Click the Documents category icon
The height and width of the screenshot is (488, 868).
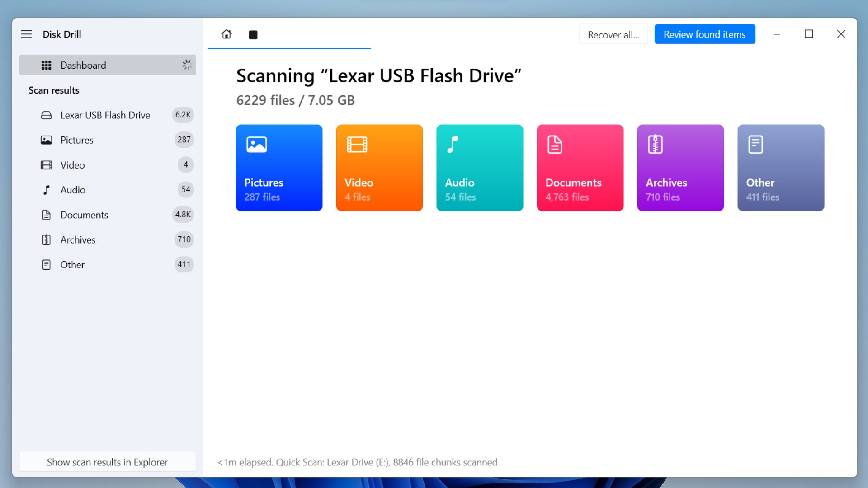[x=554, y=145]
